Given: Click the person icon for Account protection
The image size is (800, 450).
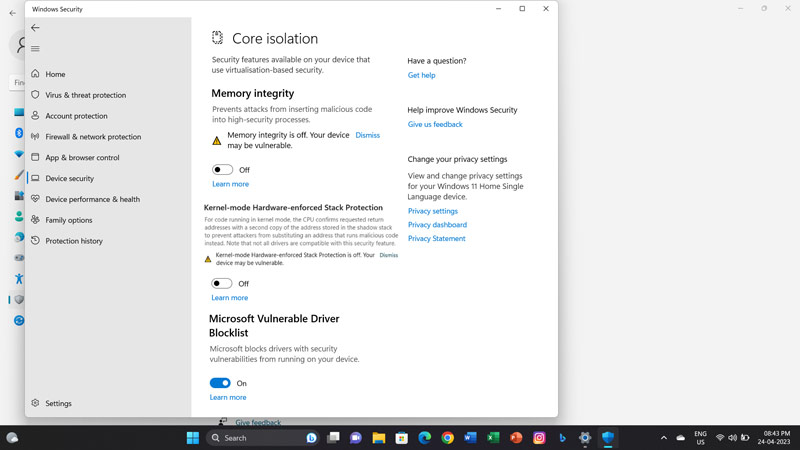Looking at the screenshot, I should 35,115.
